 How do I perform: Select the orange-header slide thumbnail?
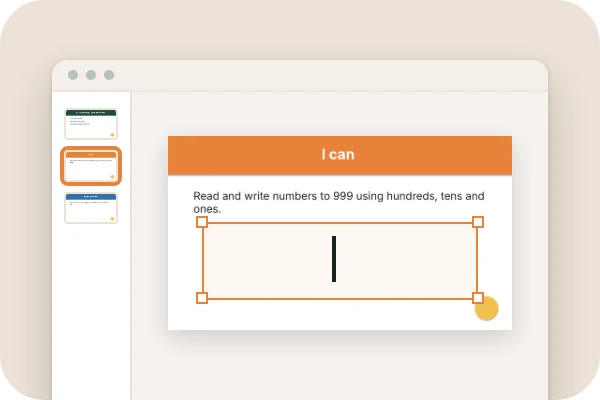coord(91,166)
